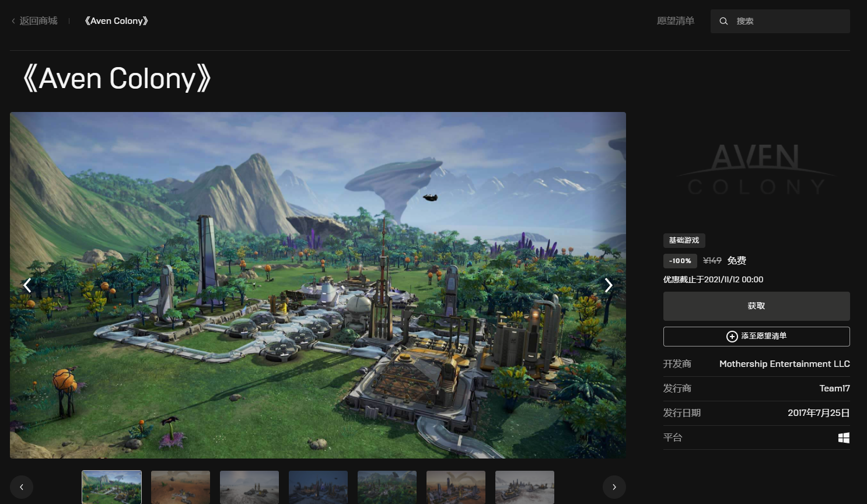
Task: Select the seventh snowy colony thumbnail
Action: (x=525, y=487)
